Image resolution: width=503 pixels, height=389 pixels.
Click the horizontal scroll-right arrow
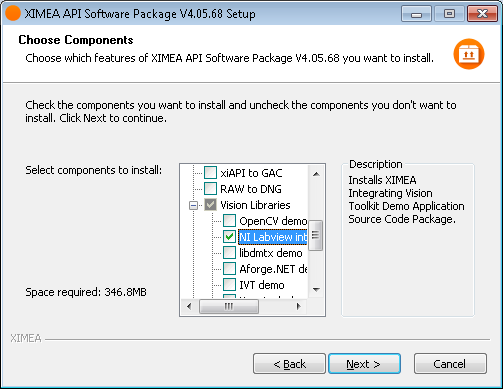coord(299,306)
